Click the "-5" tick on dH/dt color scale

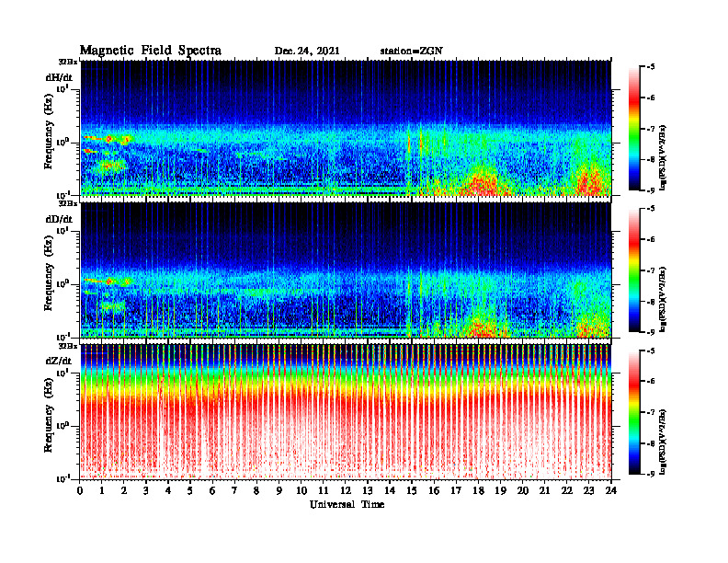click(x=651, y=67)
